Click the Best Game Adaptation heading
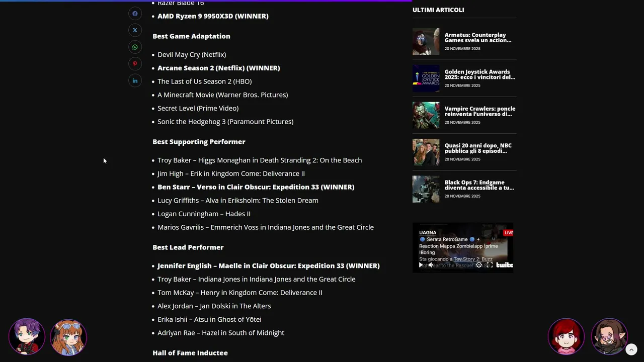644x362 pixels. point(191,36)
